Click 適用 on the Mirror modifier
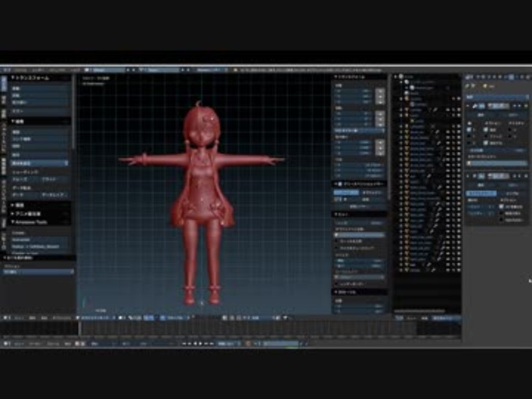The height and width of the screenshot is (399, 532). click(481, 115)
